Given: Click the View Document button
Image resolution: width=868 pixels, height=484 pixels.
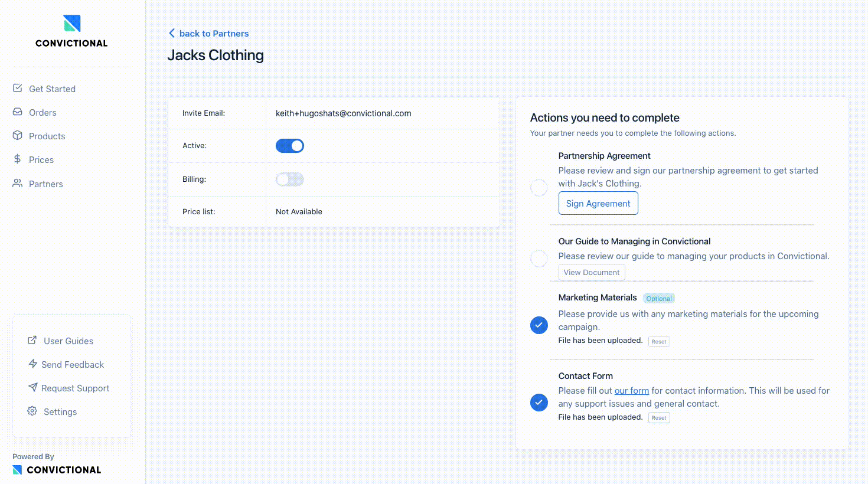Looking at the screenshot, I should pyautogui.click(x=592, y=272).
